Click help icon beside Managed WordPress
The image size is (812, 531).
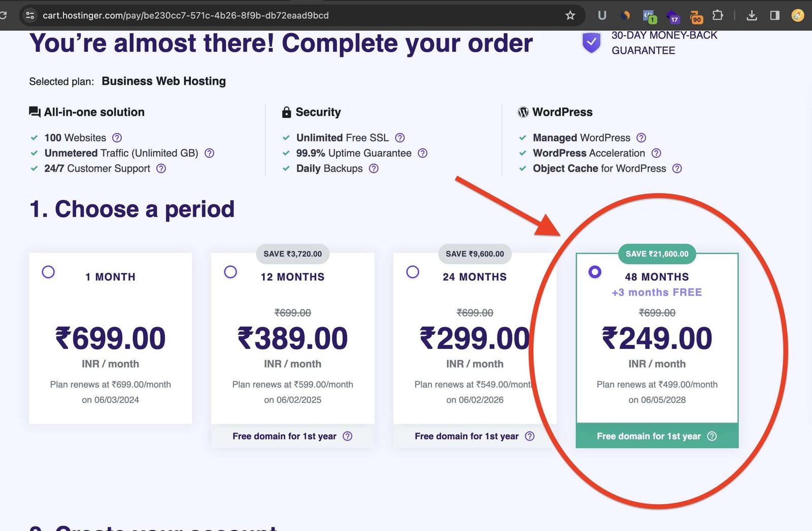point(641,137)
